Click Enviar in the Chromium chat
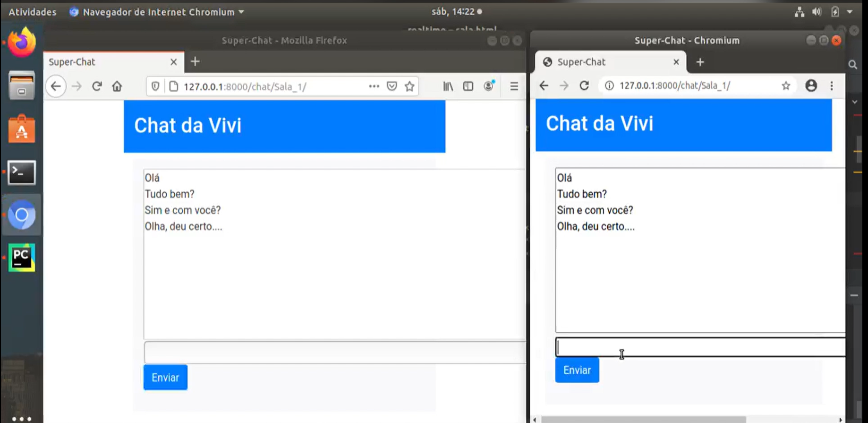 (x=577, y=370)
